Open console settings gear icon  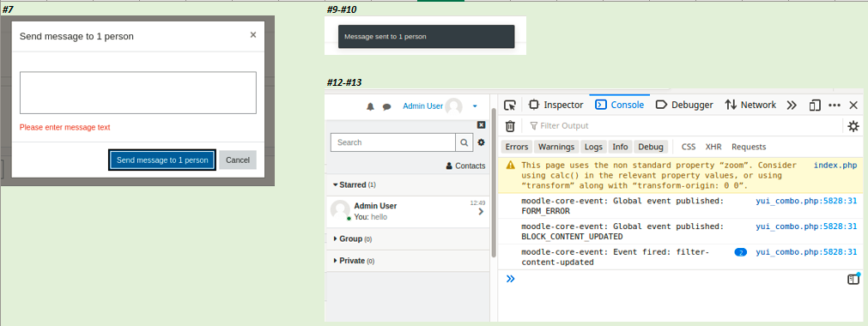[x=853, y=126]
